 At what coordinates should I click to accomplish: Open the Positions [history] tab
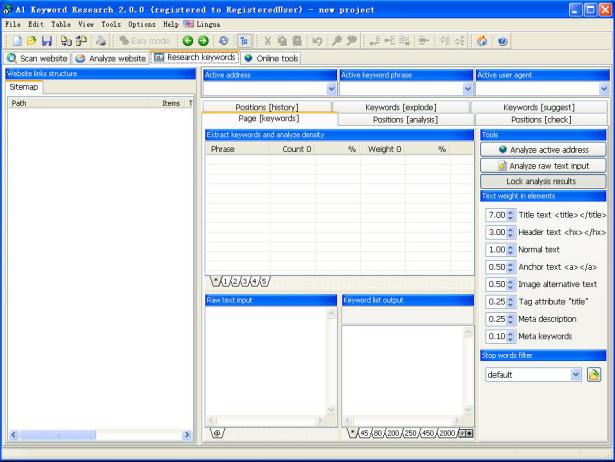(x=267, y=107)
